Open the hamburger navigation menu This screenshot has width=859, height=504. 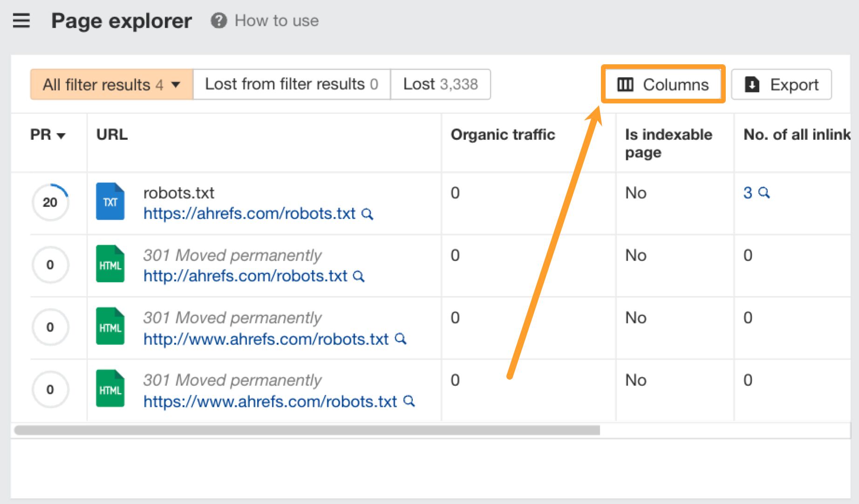point(20,20)
